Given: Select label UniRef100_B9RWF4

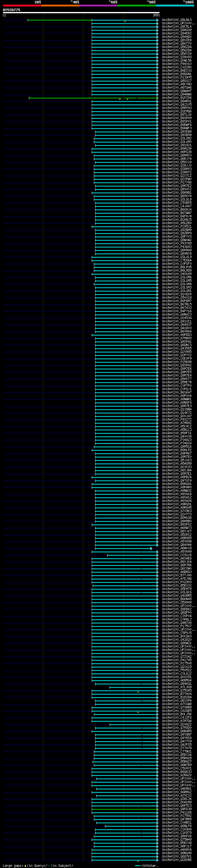Looking at the screenshot, I should point(177,125).
